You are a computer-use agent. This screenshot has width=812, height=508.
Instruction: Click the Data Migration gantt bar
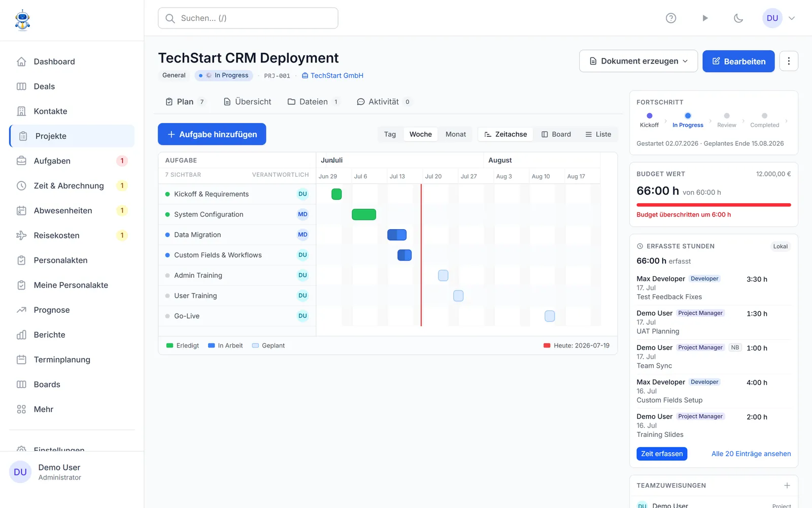tap(397, 235)
